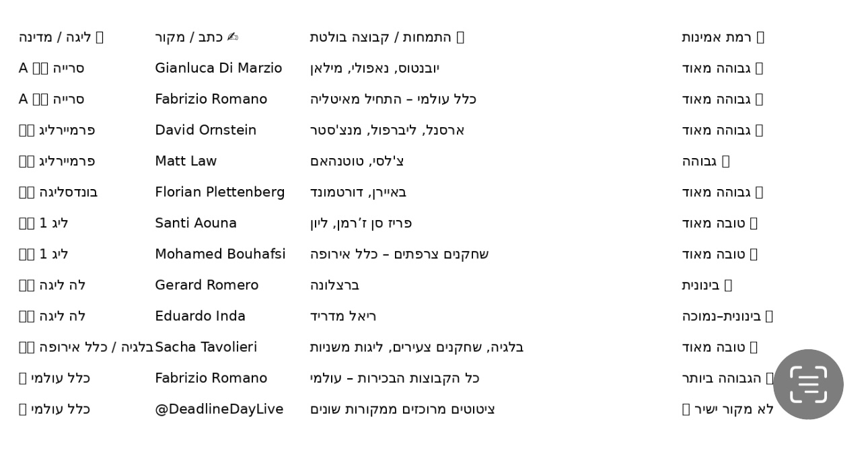The width and height of the screenshot is (868, 467).
Task: Click the כתב / מקור column header
Action: (196, 37)
